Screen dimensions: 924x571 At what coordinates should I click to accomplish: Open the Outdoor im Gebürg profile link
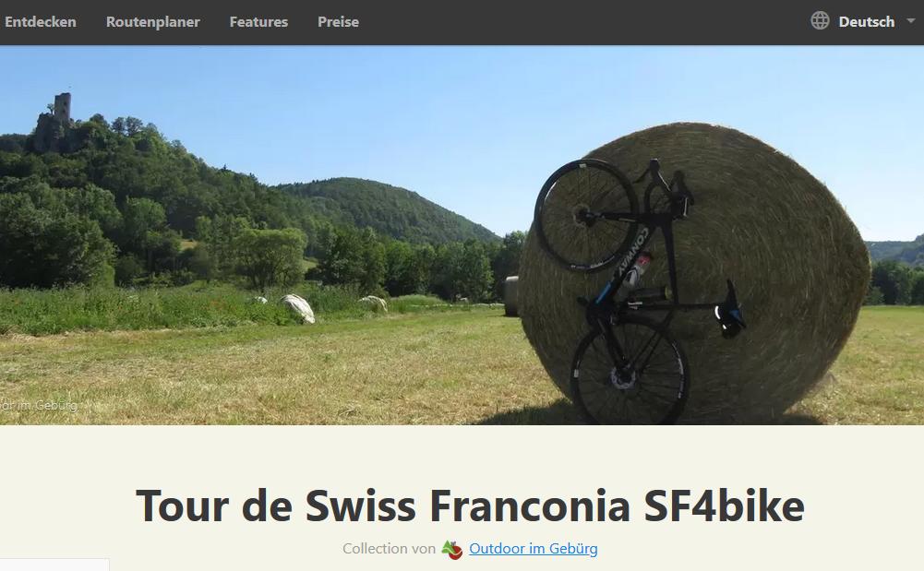point(534,549)
